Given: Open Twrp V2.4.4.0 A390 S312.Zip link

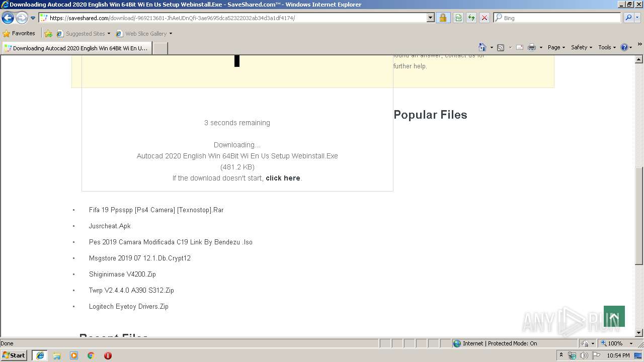Looking at the screenshot, I should click(x=131, y=290).
